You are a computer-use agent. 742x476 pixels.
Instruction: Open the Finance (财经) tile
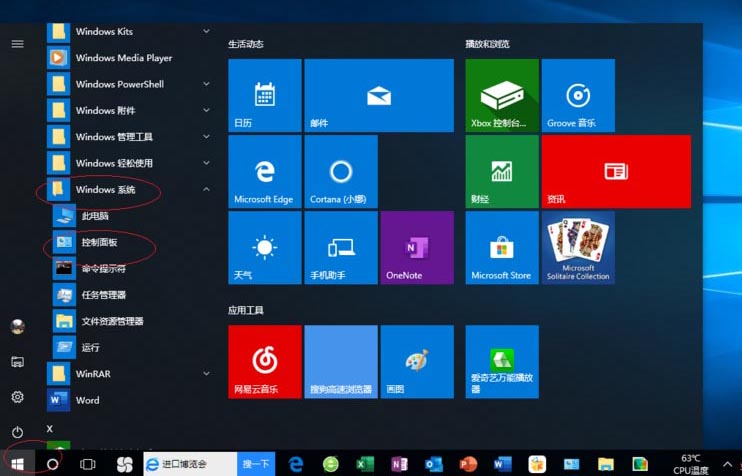pyautogui.click(x=502, y=171)
